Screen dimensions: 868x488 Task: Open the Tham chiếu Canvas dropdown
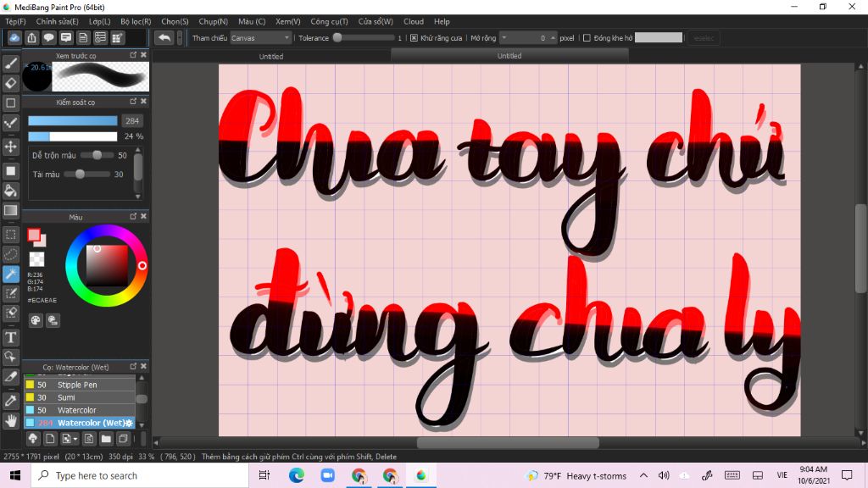tap(261, 38)
